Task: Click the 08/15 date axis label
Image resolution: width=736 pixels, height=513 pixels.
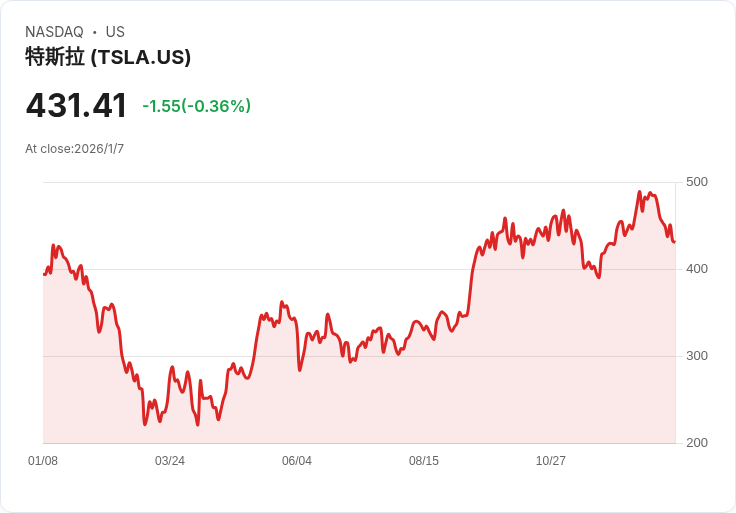Action: coord(424,461)
